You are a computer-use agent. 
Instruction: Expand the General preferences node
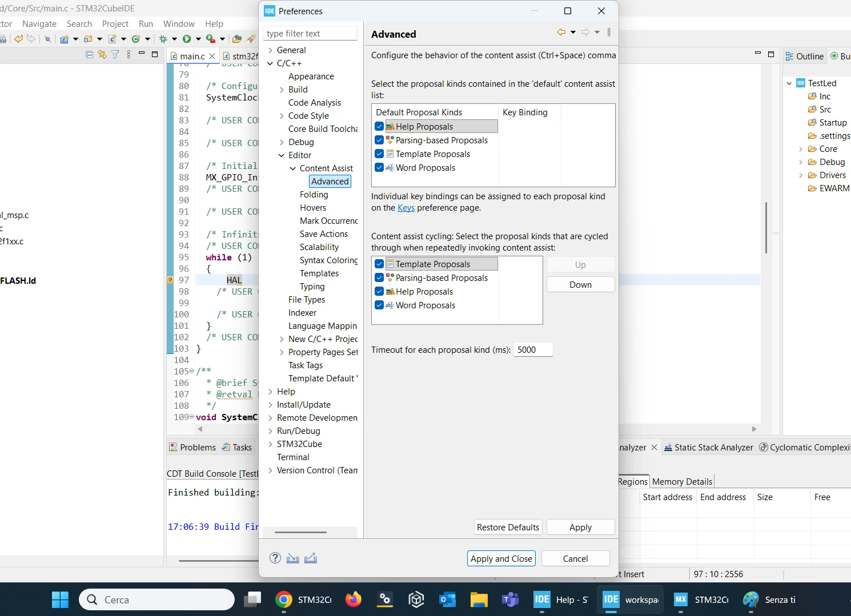(271, 50)
